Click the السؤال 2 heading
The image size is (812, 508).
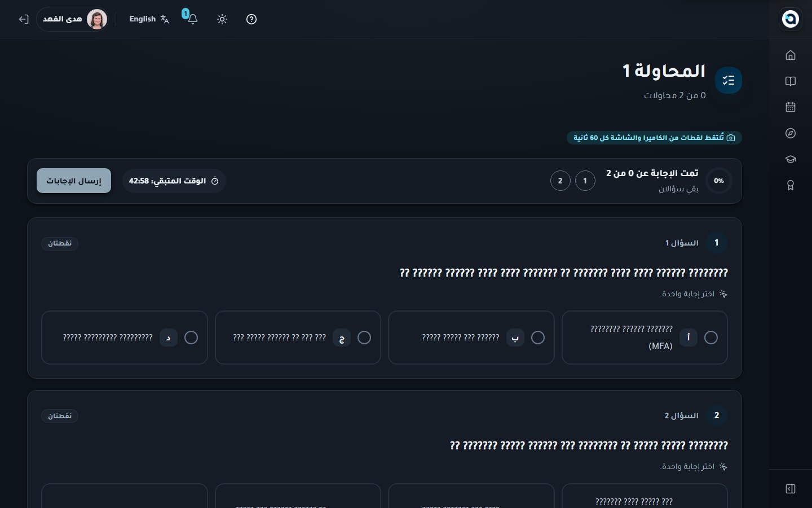pos(682,416)
